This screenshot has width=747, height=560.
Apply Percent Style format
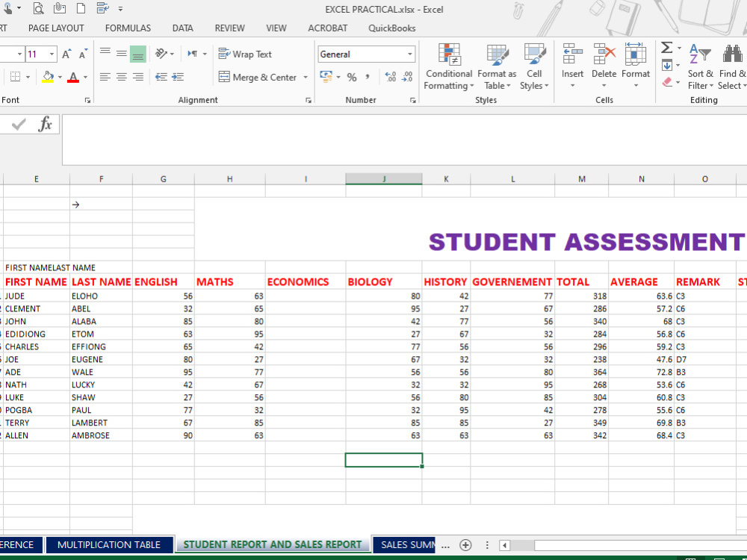352,77
